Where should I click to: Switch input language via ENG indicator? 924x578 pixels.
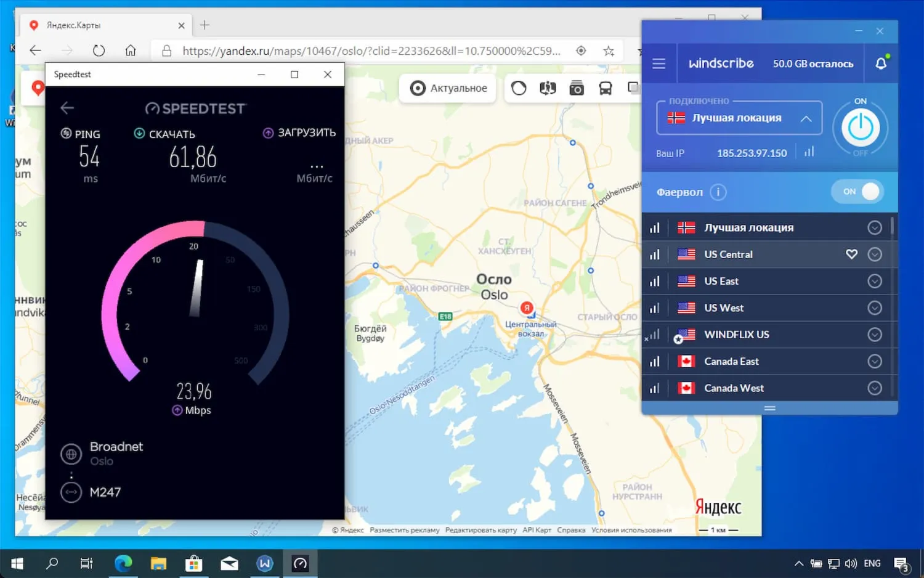tap(872, 563)
